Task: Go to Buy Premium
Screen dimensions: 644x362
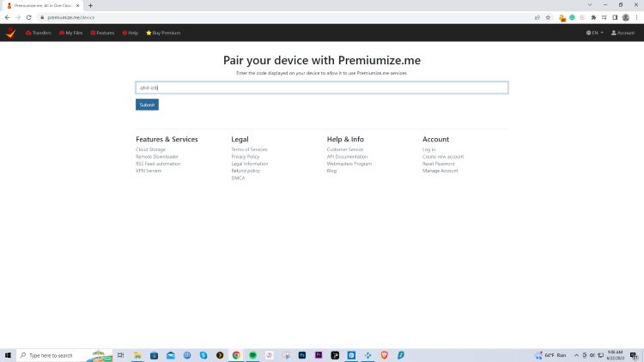Action: click(163, 33)
